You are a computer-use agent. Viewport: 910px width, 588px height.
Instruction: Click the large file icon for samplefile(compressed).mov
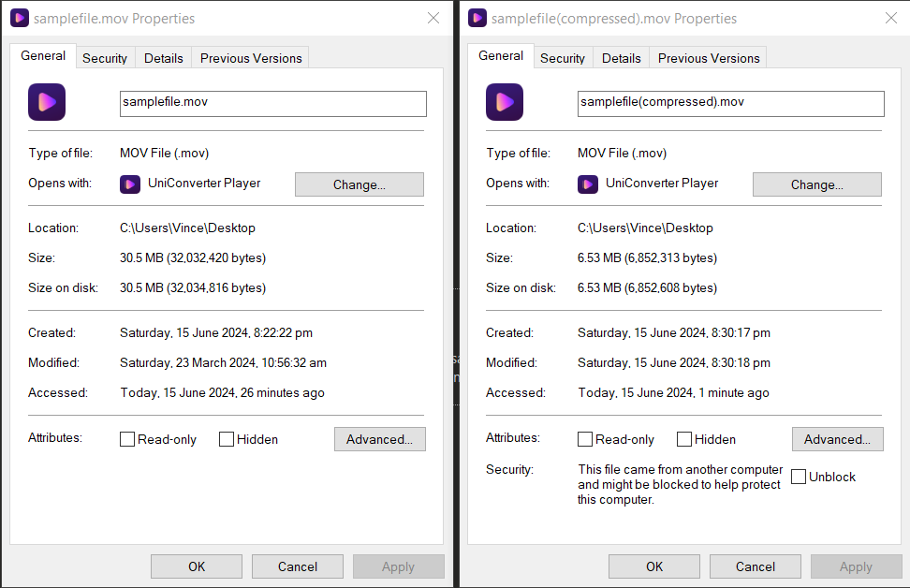(504, 101)
